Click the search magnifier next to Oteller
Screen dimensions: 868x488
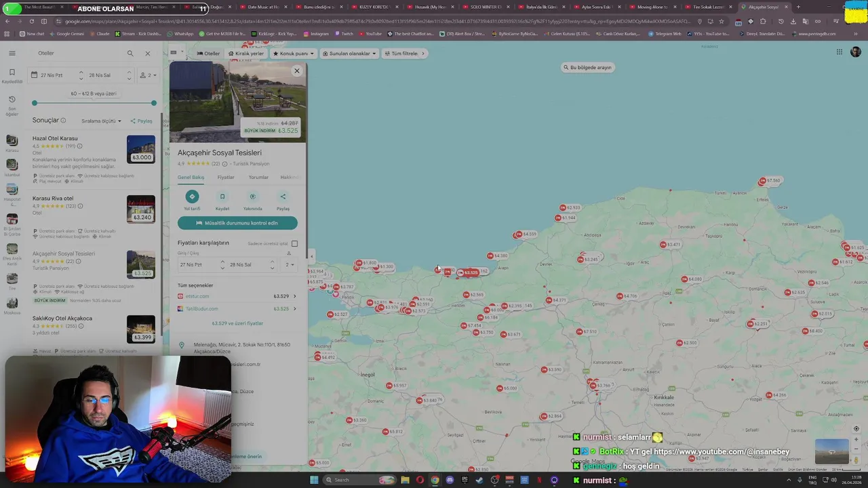(130, 53)
